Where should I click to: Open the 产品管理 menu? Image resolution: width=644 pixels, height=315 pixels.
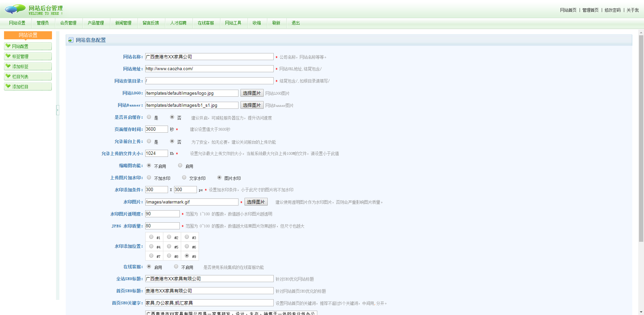[96, 23]
